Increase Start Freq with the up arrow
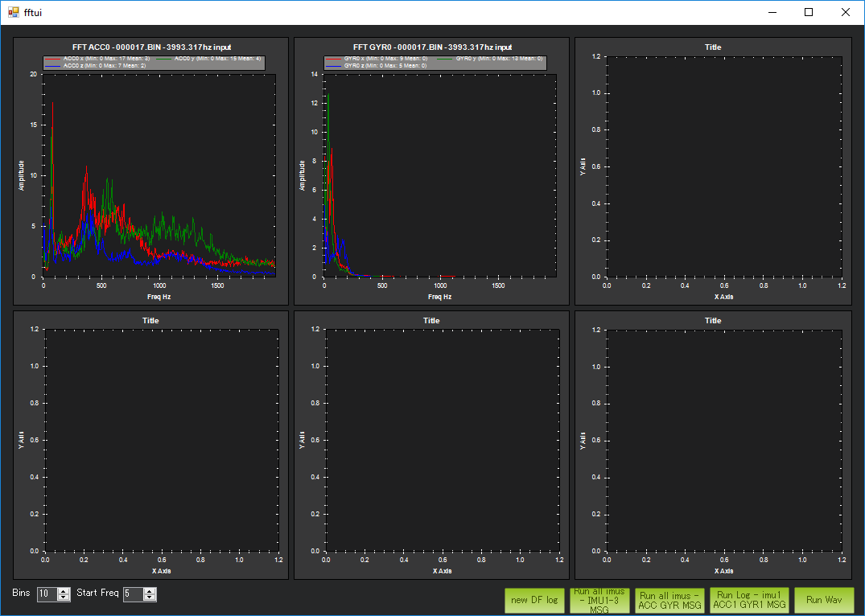This screenshot has width=865, height=616. pos(150,591)
